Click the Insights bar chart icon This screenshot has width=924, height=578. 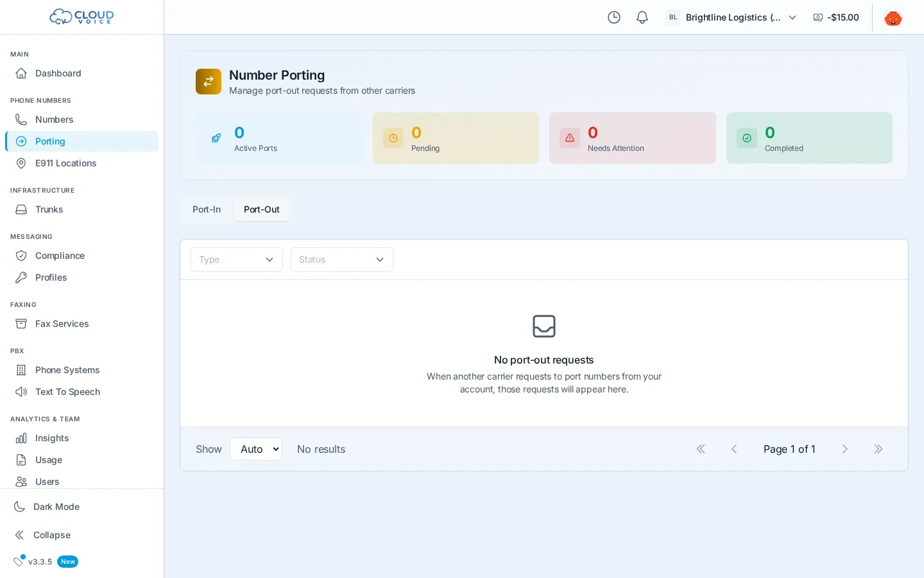(x=21, y=438)
